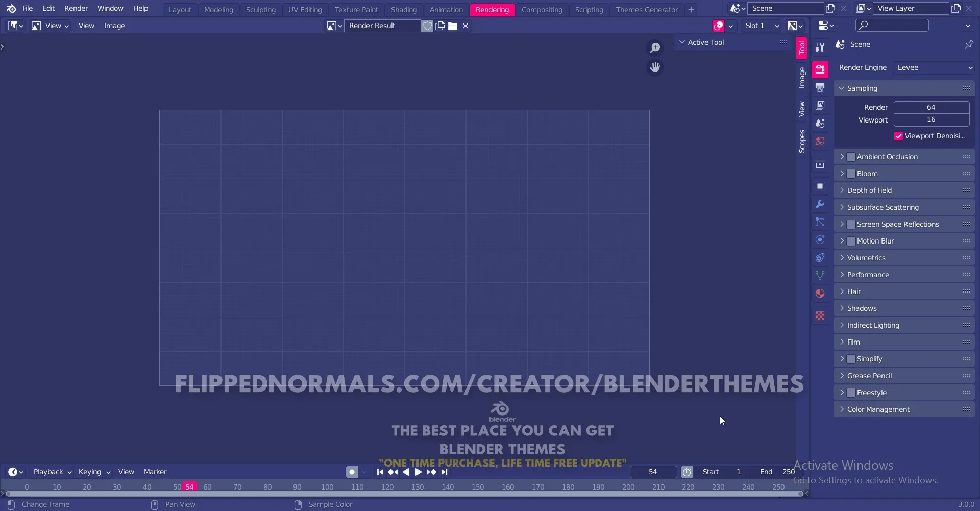Open image folder icon beside Render Result
Image resolution: width=980 pixels, height=511 pixels.
click(x=453, y=26)
